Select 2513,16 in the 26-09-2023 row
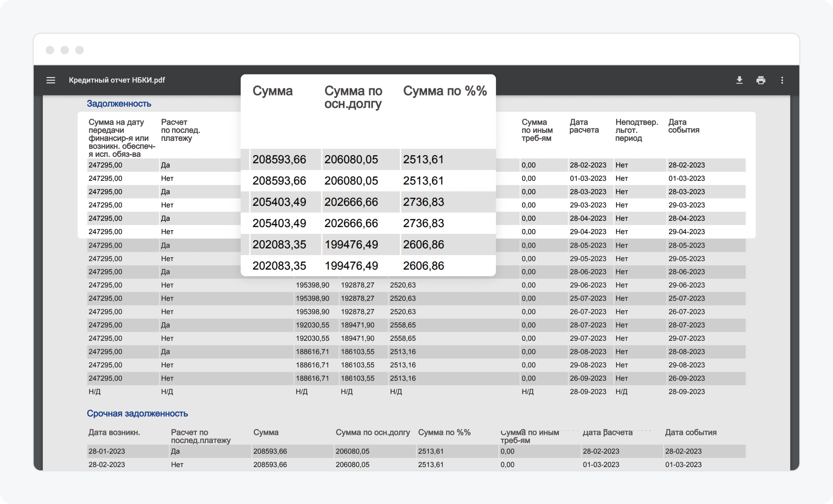Viewport: 833px width, 504px height. pos(403,378)
